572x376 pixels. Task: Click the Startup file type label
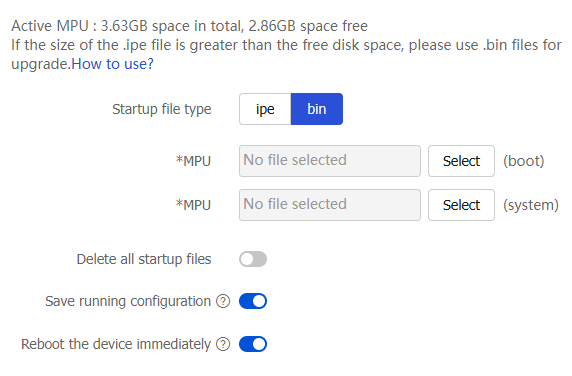pyautogui.click(x=162, y=109)
